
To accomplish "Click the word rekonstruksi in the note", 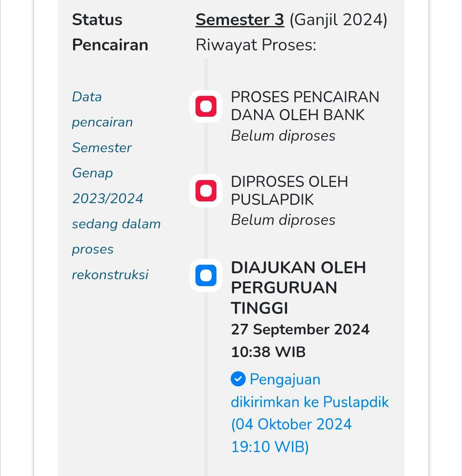I will click(110, 275).
